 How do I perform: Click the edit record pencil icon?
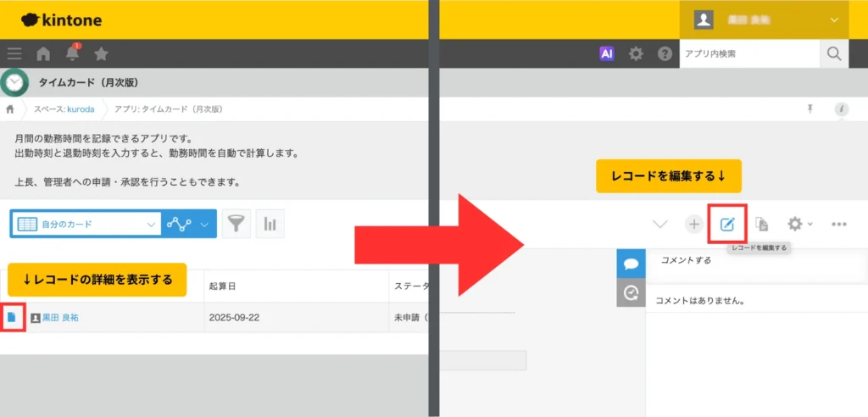tap(726, 225)
